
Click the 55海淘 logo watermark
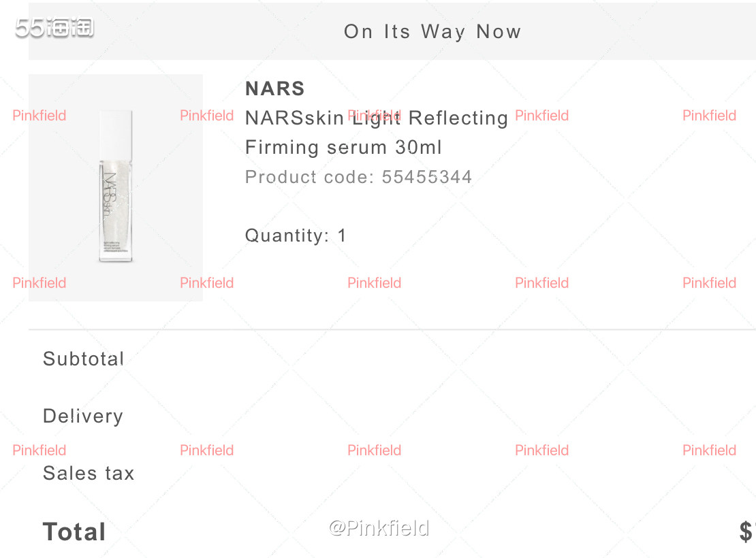(x=54, y=27)
